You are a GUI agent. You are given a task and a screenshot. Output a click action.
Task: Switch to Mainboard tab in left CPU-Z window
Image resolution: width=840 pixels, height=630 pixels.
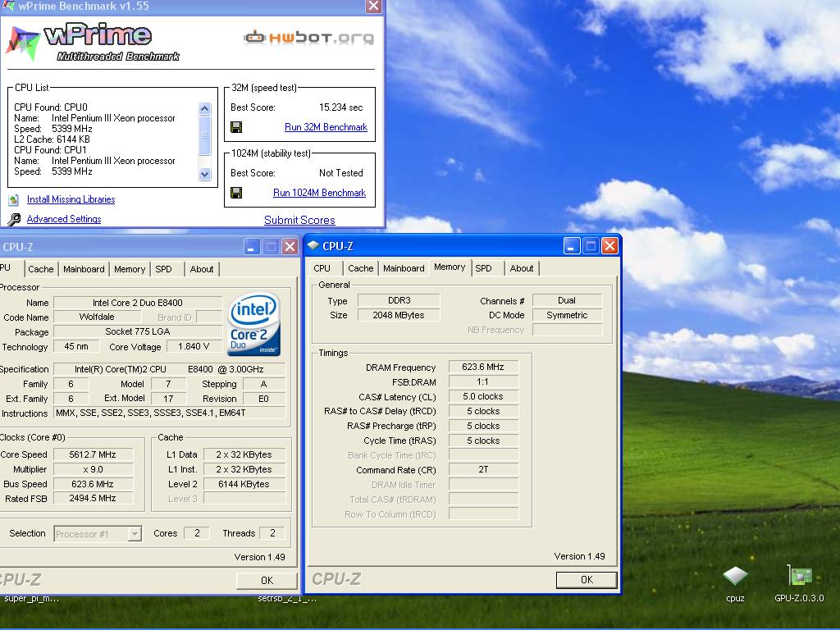84,269
